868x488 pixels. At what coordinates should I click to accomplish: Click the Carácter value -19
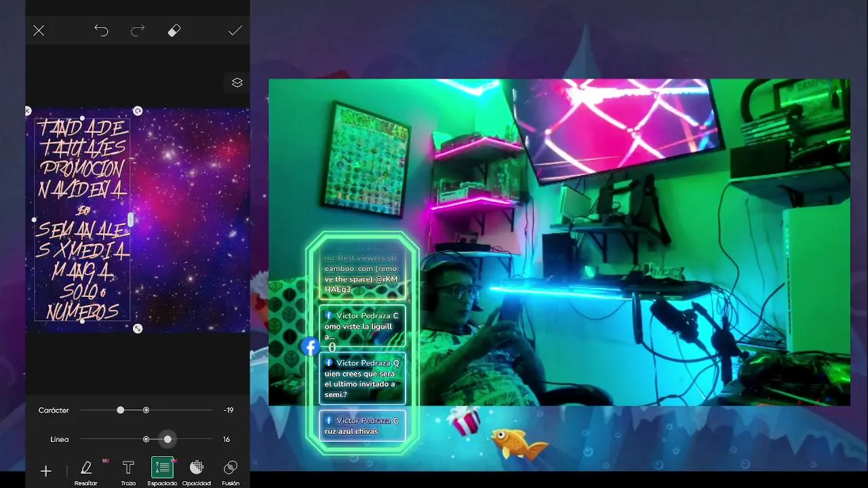pyautogui.click(x=229, y=411)
